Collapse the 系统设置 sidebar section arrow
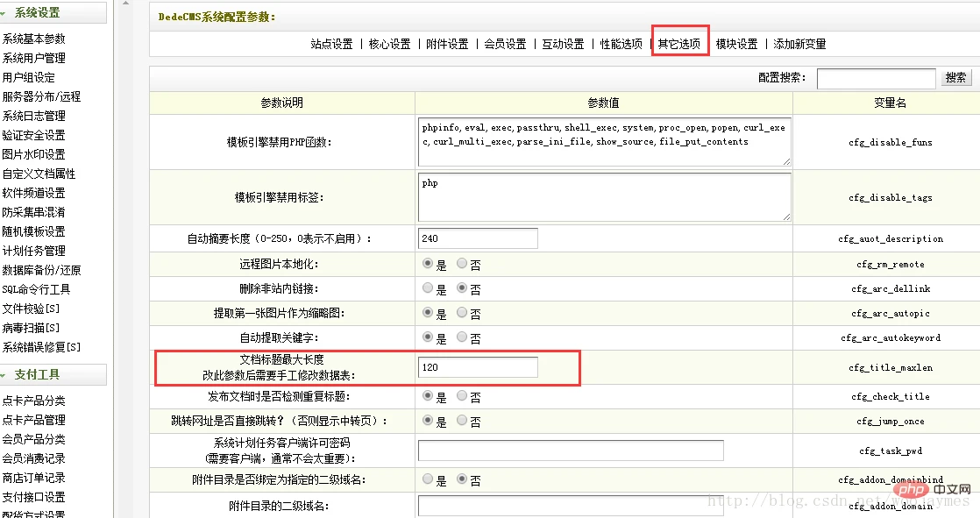Viewport: 980px width, 518px height. (4, 12)
